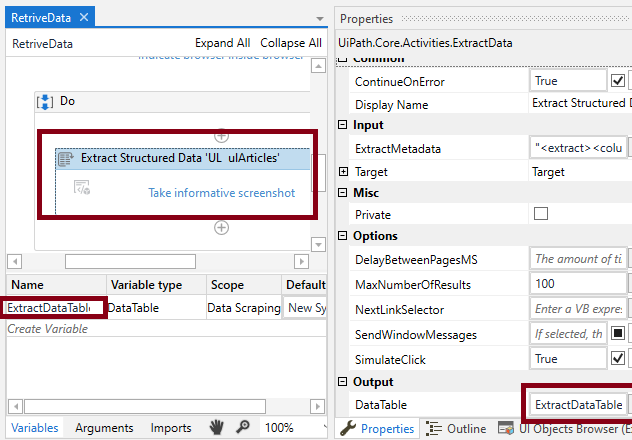Edit DataTable output ExtractDataTable field
This screenshot has height=440, width=632.
[x=578, y=405]
